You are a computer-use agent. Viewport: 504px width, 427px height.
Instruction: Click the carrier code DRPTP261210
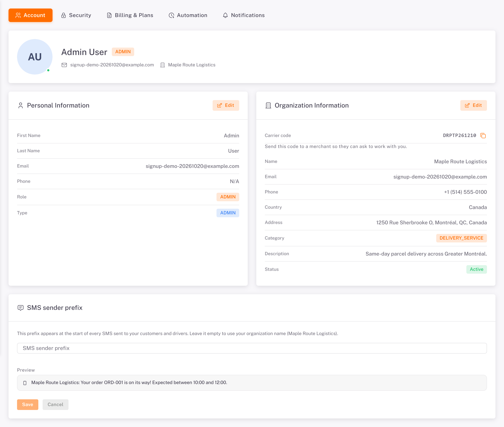pyautogui.click(x=459, y=136)
